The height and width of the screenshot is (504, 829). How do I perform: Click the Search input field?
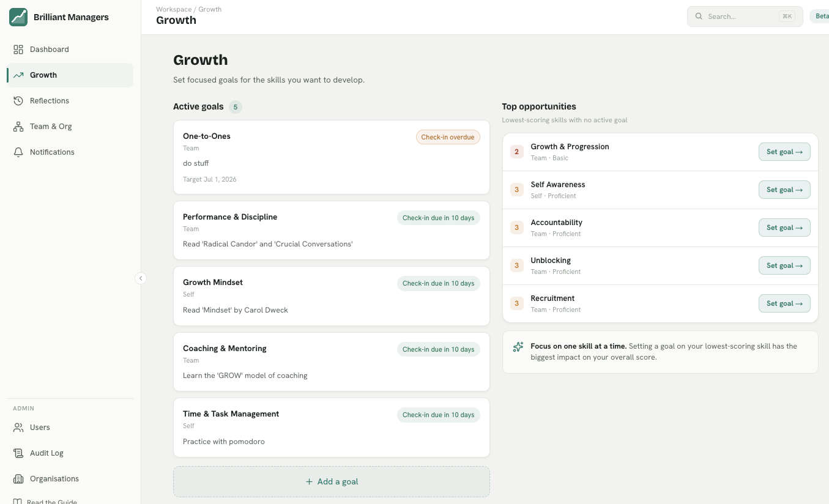[x=745, y=17]
